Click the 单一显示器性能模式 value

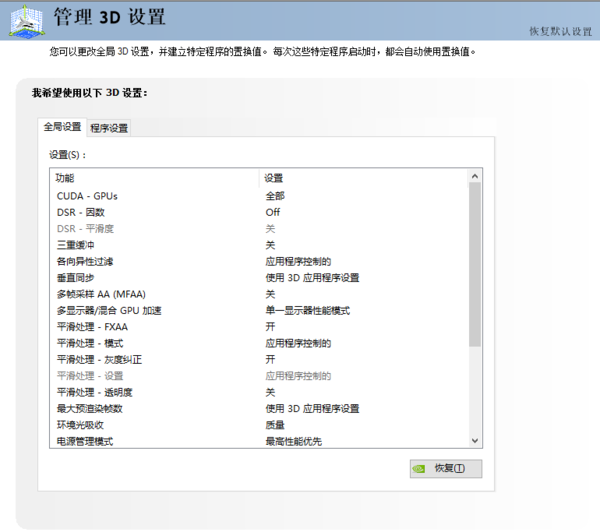tap(308, 310)
